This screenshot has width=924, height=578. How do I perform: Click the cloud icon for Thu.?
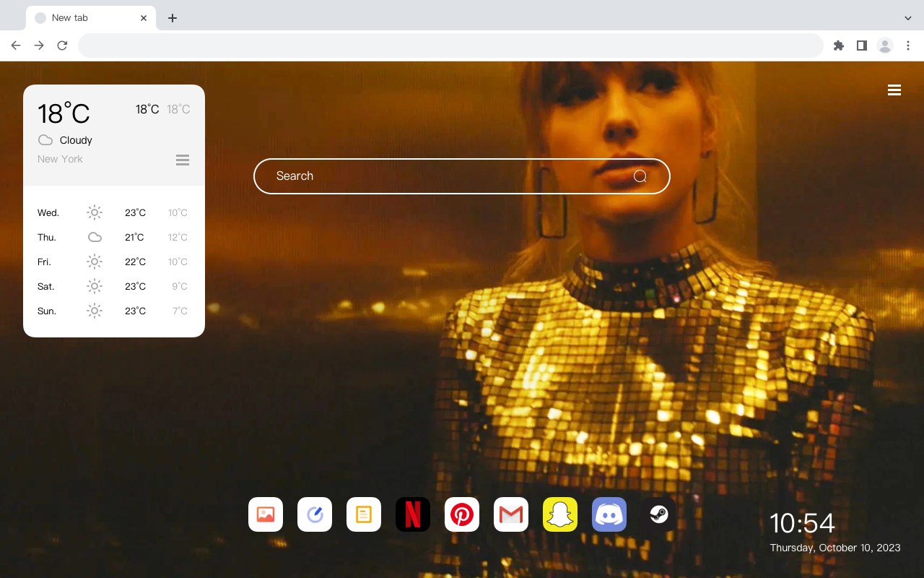point(95,237)
